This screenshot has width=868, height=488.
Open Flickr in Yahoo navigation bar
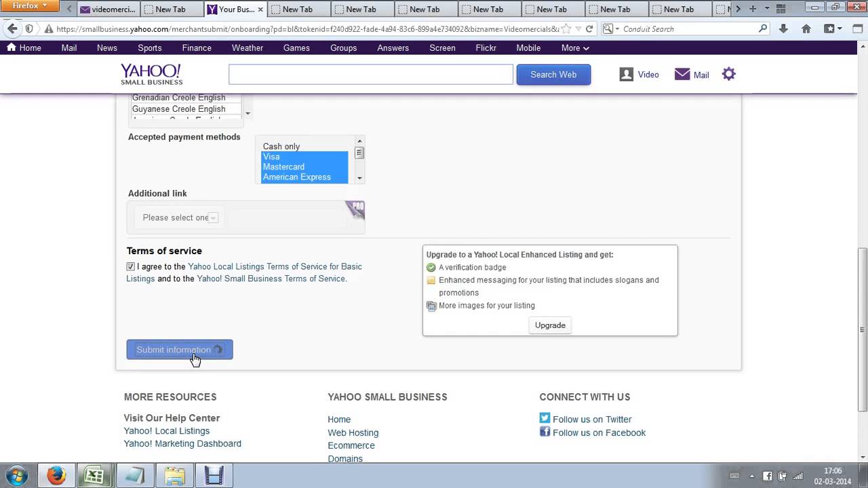(x=486, y=48)
